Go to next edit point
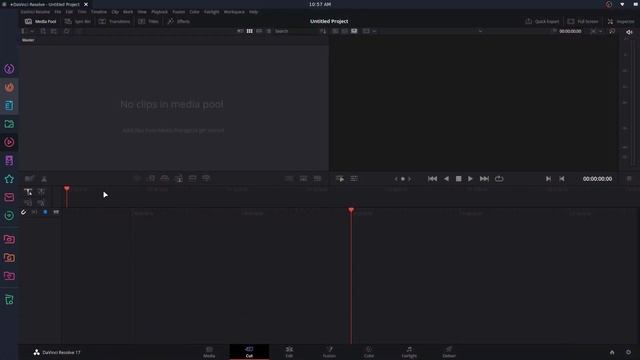This screenshot has width=640, height=360. coord(548,179)
